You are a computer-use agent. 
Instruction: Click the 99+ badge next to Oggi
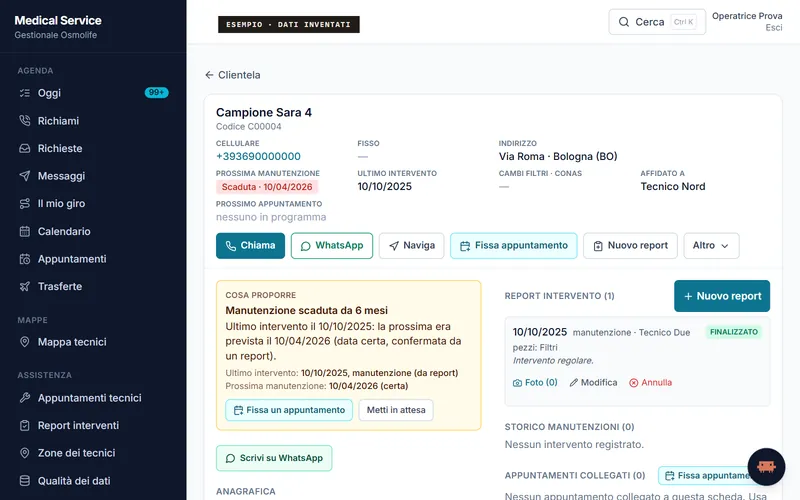tap(156, 92)
